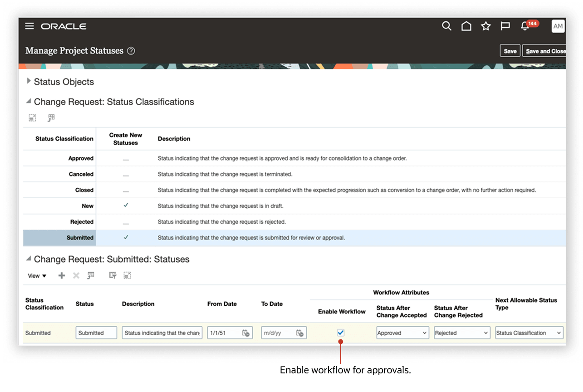Click the Home icon in the header
Viewport: 583px width, 392px height.
click(466, 26)
